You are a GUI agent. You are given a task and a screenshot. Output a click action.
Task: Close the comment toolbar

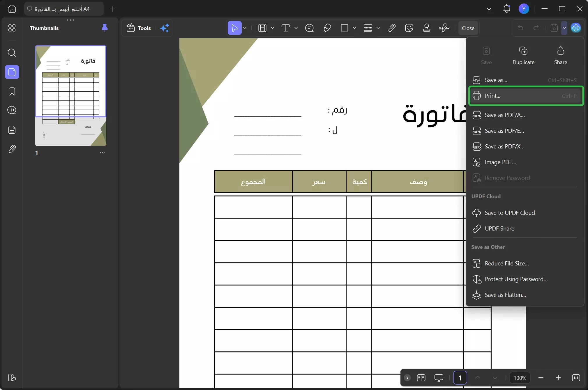[468, 28]
